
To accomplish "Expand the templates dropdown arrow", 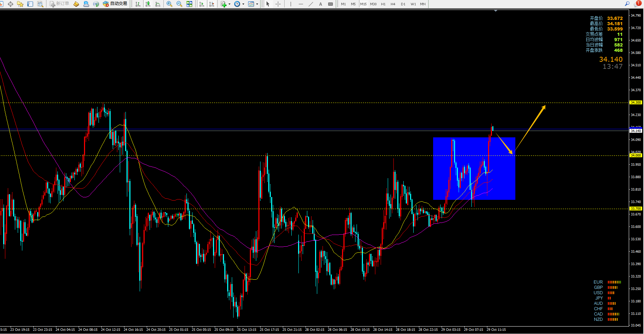I will point(257,4).
